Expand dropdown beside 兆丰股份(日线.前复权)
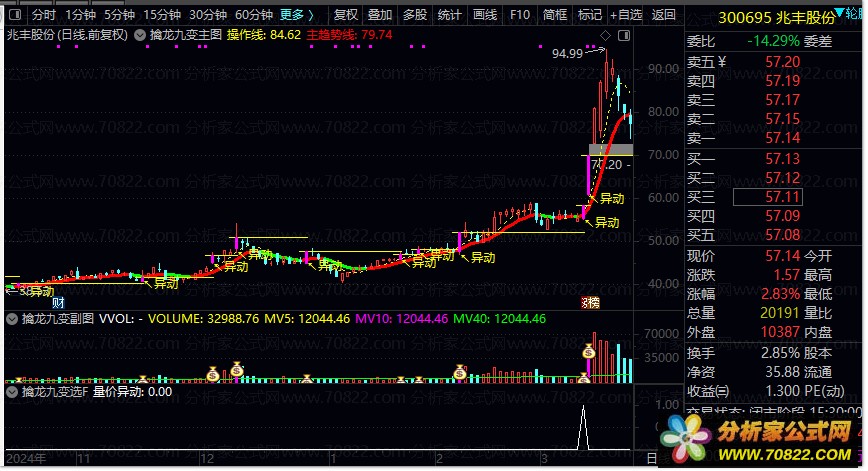This screenshot has height=471, width=868. click(x=140, y=35)
